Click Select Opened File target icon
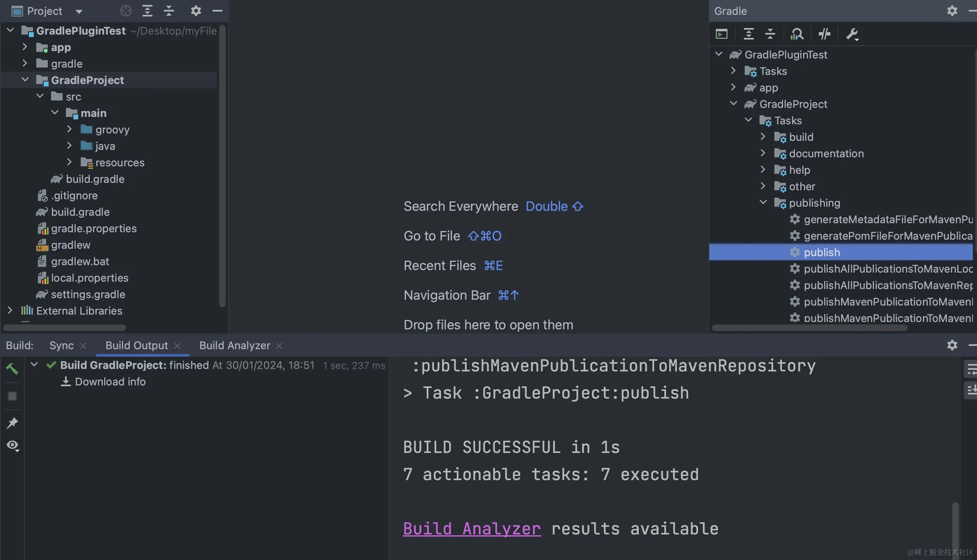 coord(126,11)
